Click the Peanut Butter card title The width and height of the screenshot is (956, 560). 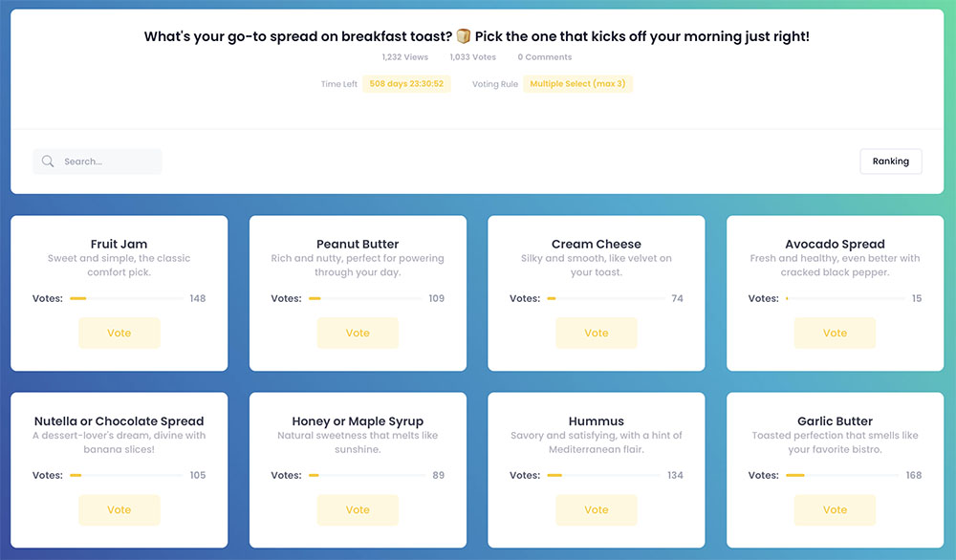[358, 244]
